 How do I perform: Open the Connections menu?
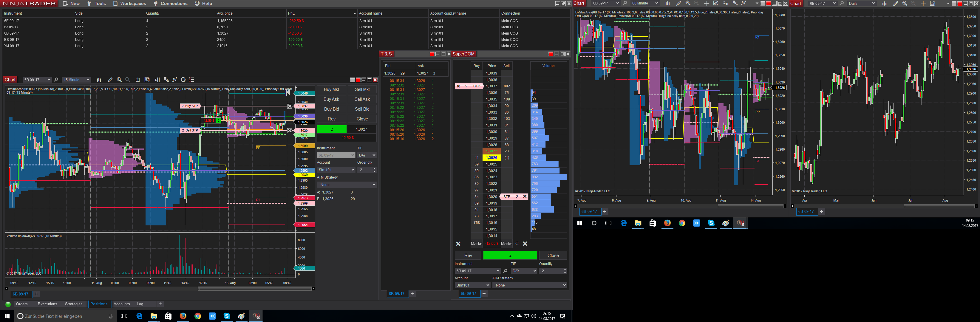[170, 3]
